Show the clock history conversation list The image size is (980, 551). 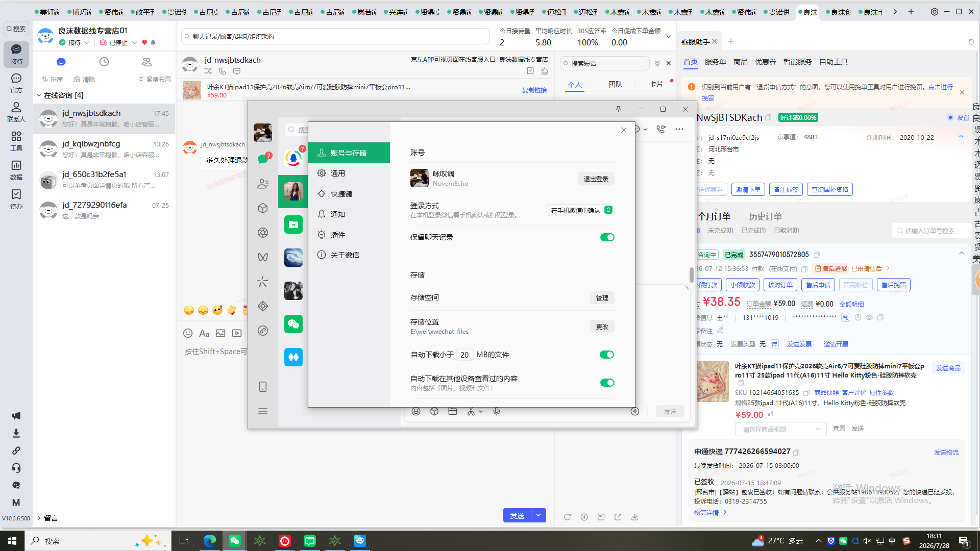(104, 62)
